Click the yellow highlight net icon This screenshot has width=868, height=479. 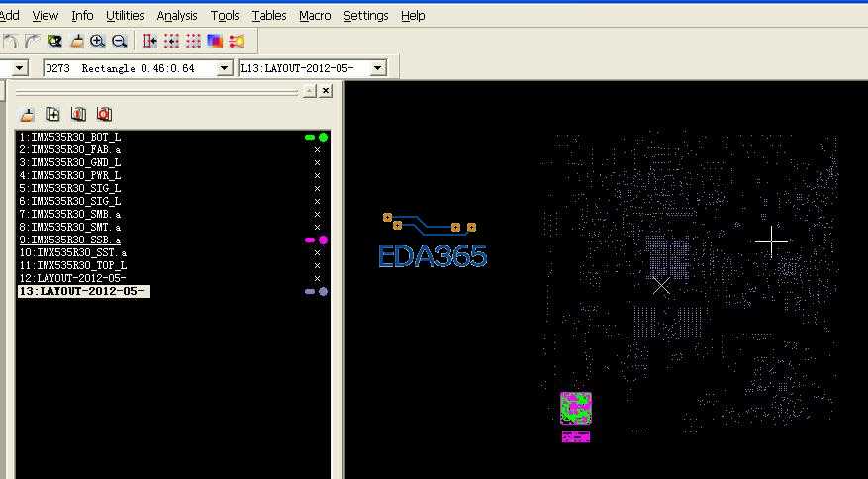[237, 41]
